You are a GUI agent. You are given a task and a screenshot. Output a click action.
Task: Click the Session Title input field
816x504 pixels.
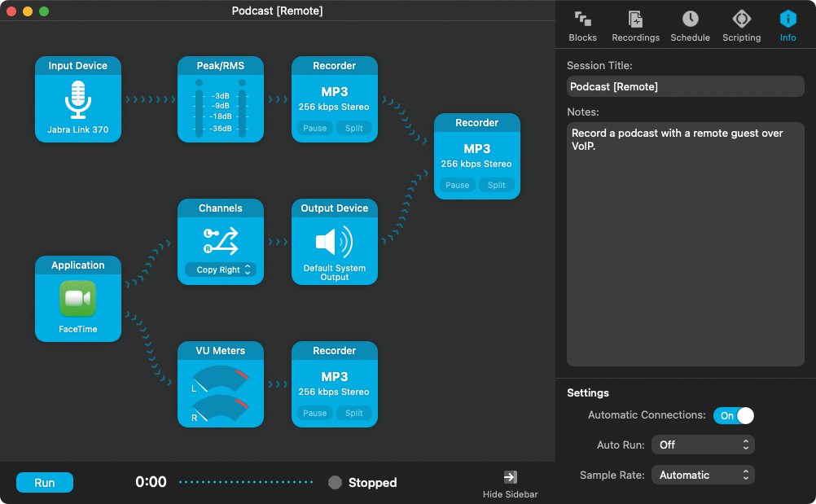tap(686, 86)
